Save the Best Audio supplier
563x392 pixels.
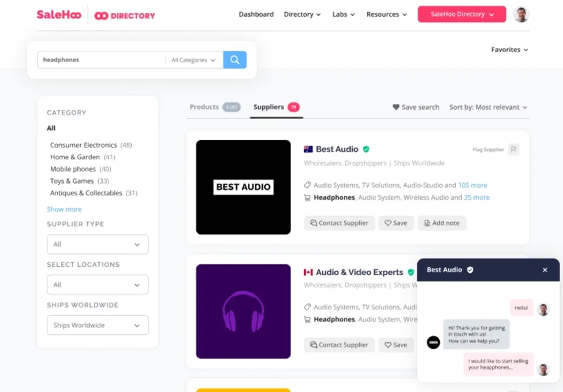click(396, 223)
